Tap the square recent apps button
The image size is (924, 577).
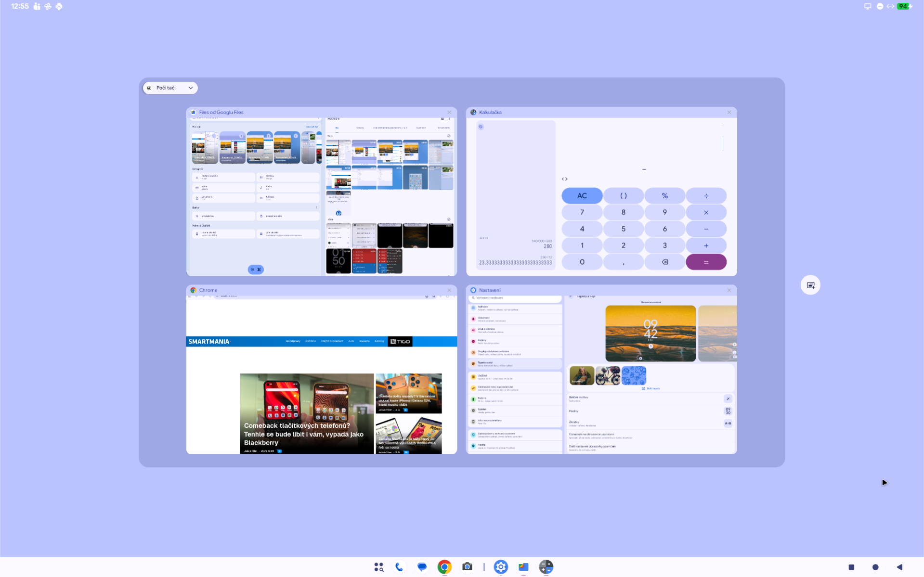click(x=851, y=567)
